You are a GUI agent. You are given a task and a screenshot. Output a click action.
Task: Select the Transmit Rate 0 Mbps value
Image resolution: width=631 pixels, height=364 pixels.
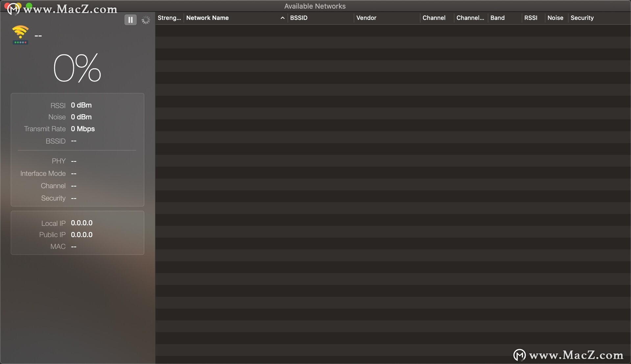tap(83, 129)
